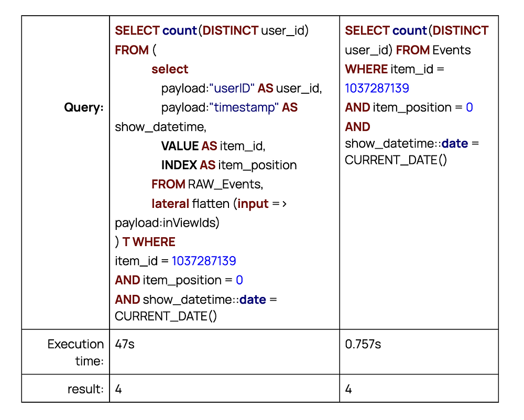Click the "timestamp" payload string
Screen dimensions: 524x420
[244, 107]
